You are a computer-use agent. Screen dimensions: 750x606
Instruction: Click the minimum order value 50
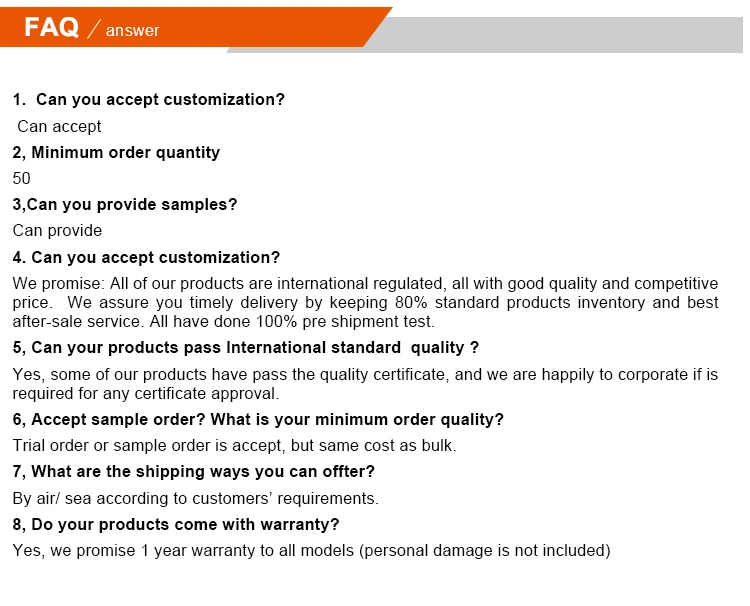point(22,178)
